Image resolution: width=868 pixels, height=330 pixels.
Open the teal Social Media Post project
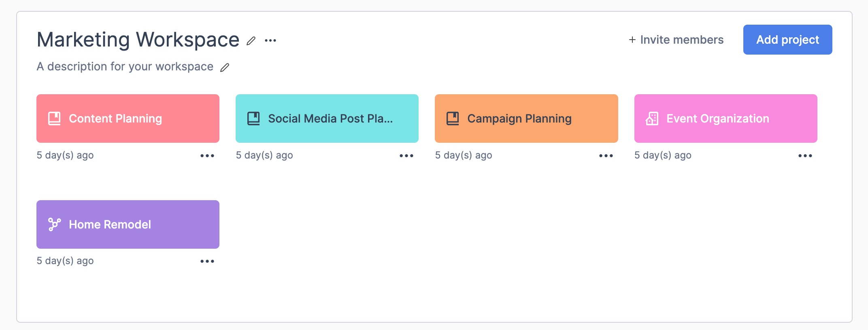pyautogui.click(x=327, y=118)
